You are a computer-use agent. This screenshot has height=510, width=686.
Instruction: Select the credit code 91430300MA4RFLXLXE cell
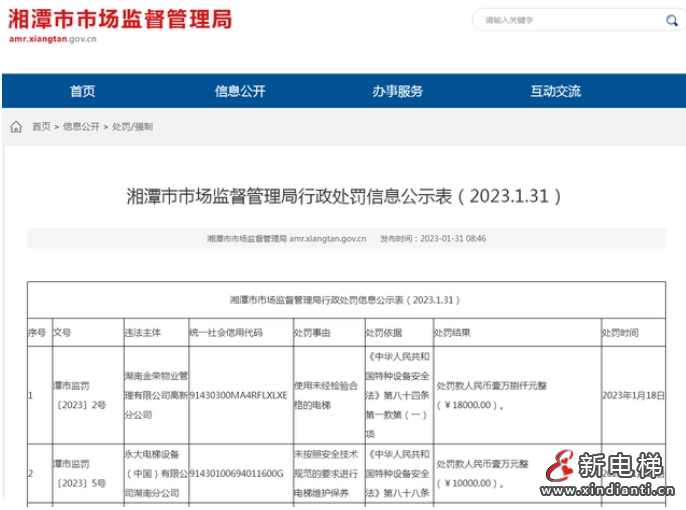point(238,395)
